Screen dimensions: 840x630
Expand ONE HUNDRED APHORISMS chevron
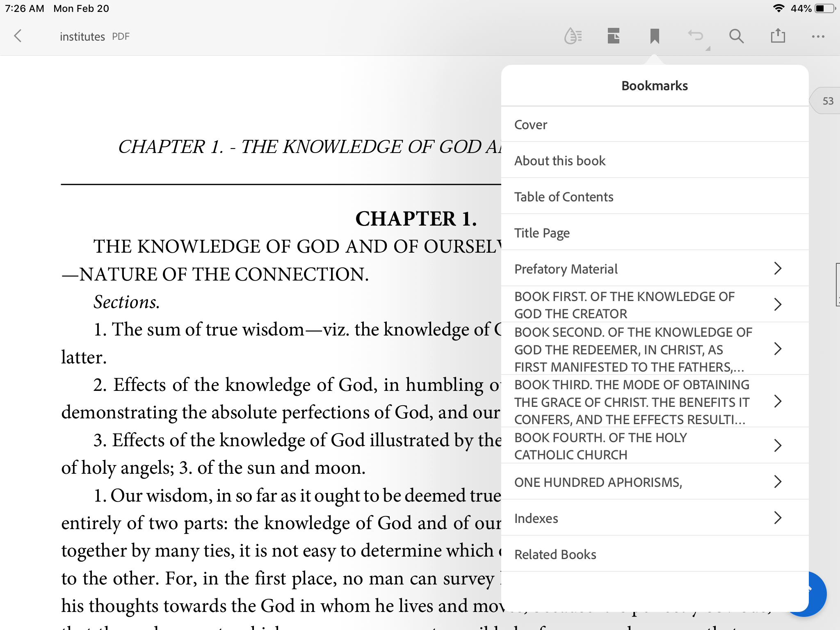[777, 482]
